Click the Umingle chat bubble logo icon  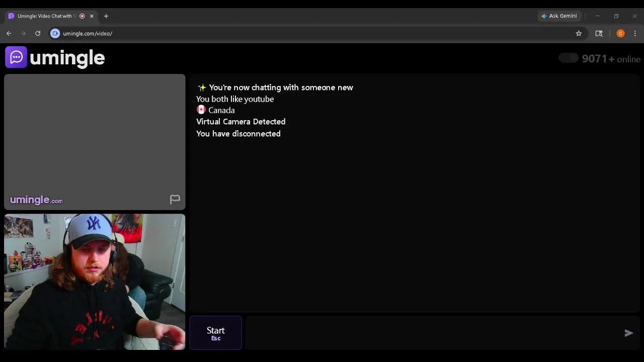coord(16,57)
